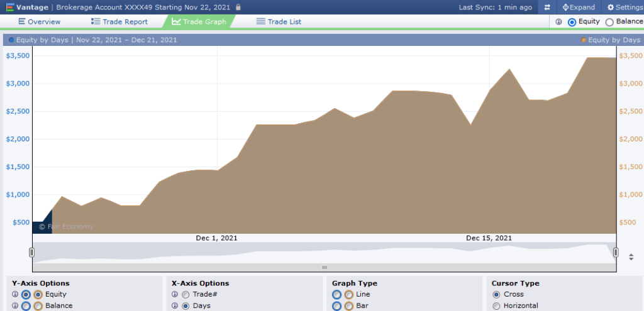The width and height of the screenshot is (644, 311).
Task: Select Balance radio in top right
Action: point(609,22)
